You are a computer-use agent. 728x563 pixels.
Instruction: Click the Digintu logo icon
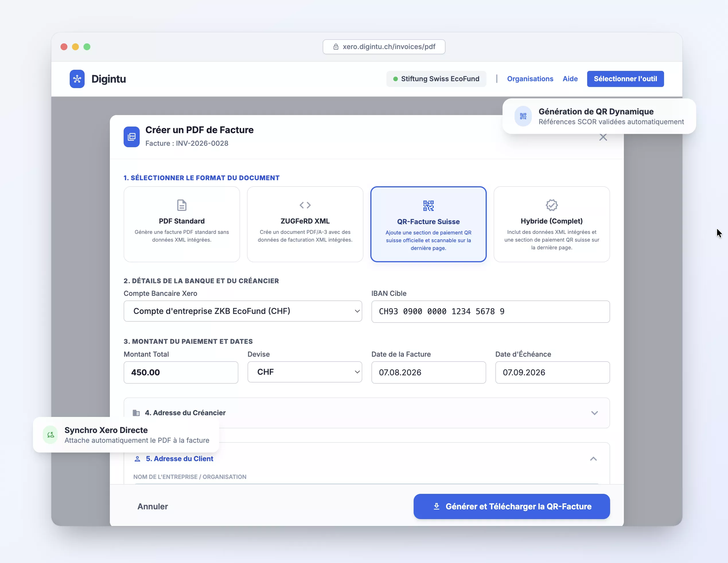click(77, 79)
